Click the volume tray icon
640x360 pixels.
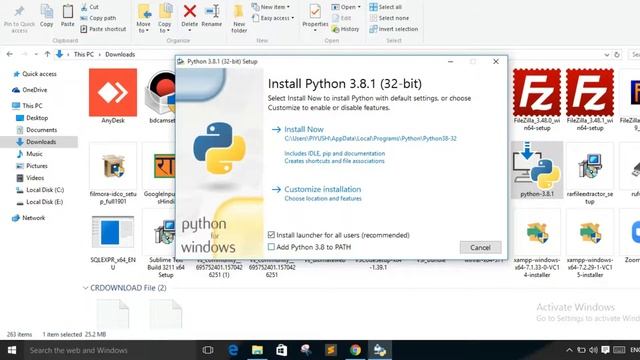tap(593, 350)
